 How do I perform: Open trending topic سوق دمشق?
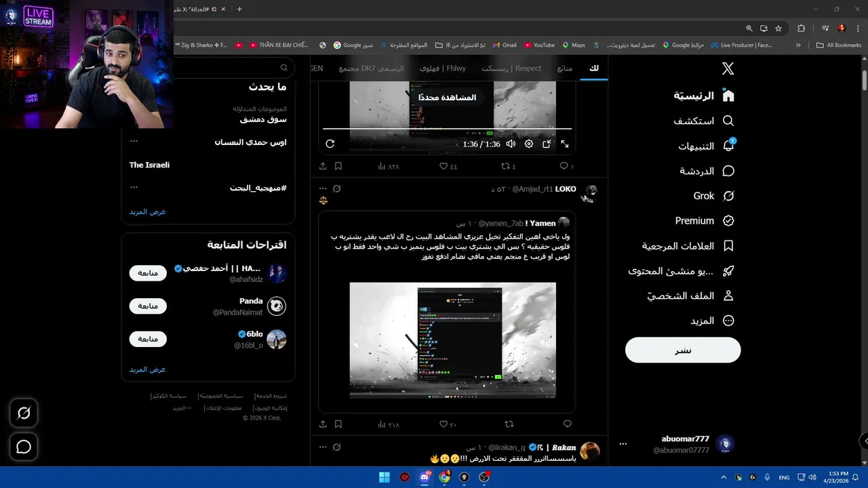click(263, 119)
